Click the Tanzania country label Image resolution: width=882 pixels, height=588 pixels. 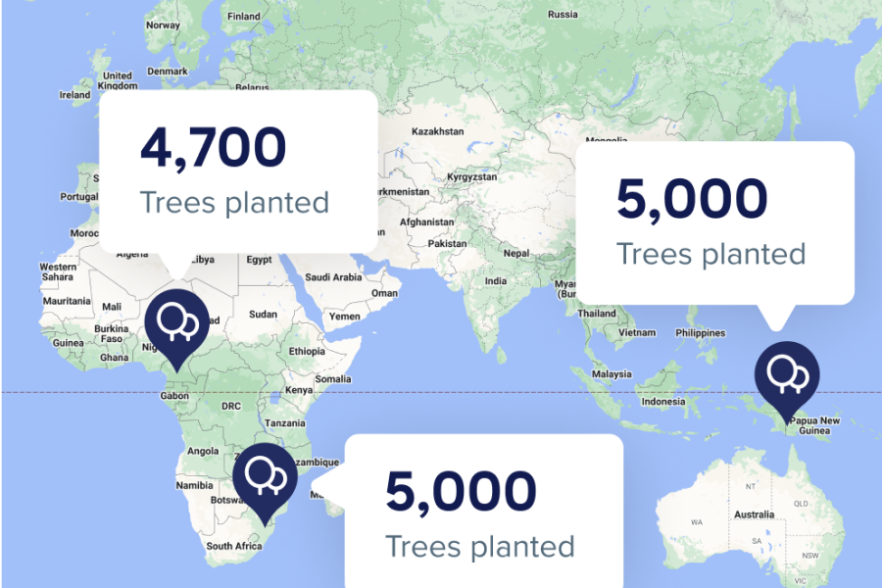[x=285, y=422]
